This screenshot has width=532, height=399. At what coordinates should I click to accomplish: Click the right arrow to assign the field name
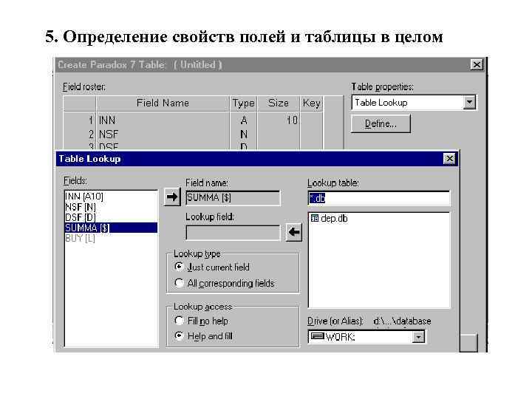click(172, 197)
